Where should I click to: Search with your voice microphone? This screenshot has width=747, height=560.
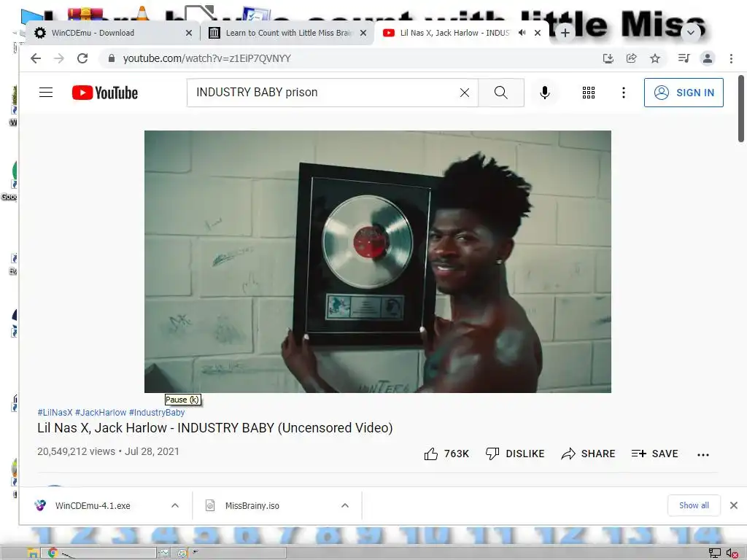click(x=544, y=93)
